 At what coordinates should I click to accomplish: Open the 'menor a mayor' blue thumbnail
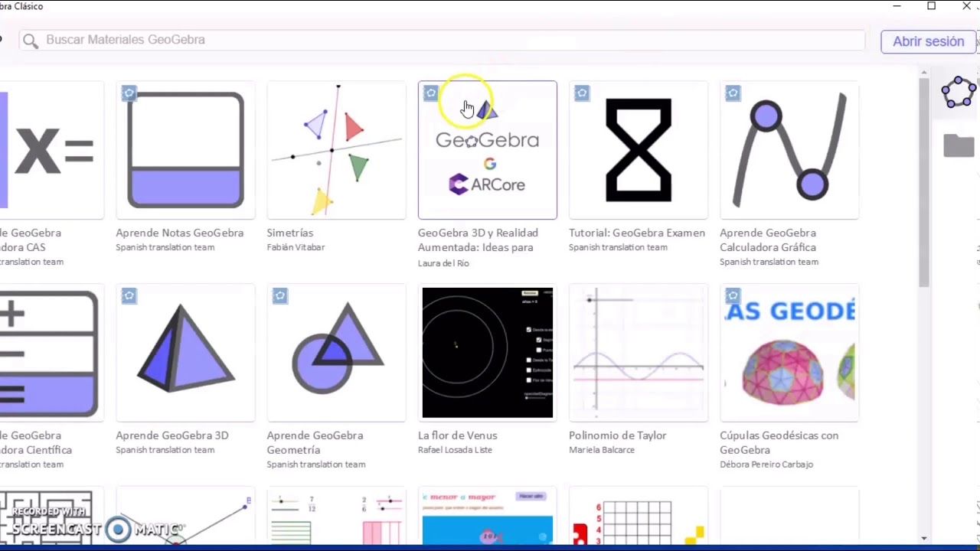488,517
